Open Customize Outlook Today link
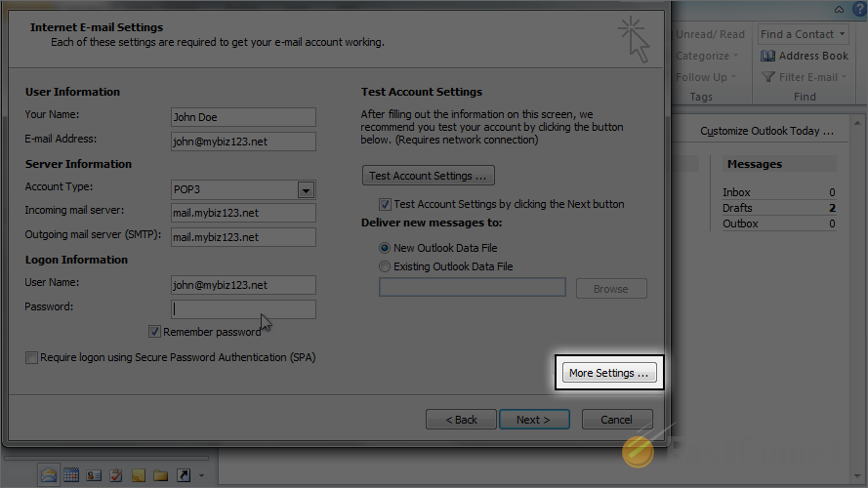This screenshot has height=488, width=868. pos(766,131)
